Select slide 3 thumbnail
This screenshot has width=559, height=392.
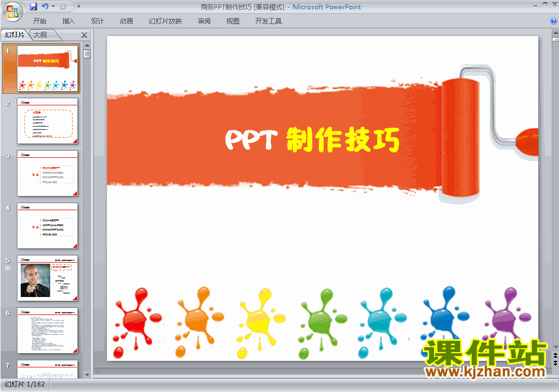pos(47,174)
